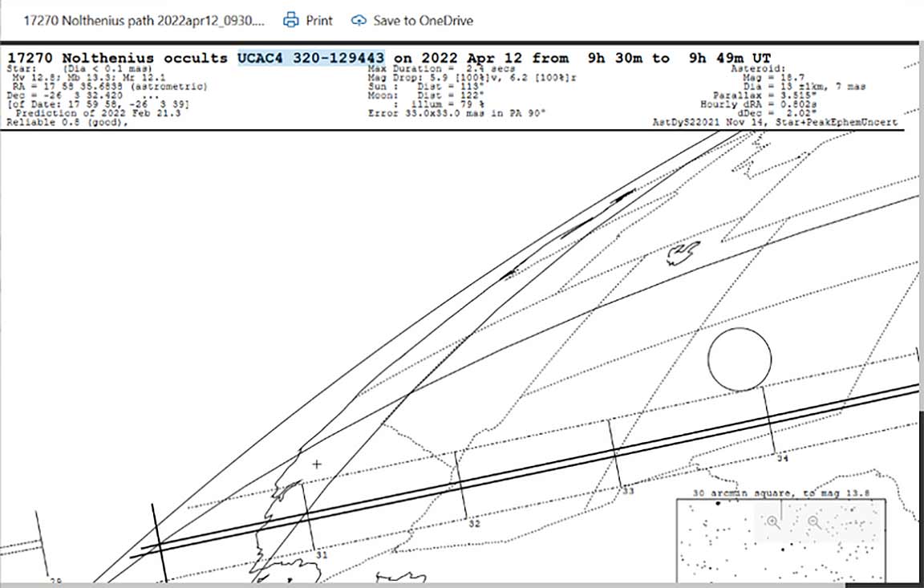
Task: Click the 'Reliable 0.8 (good),' text
Action: (67, 122)
